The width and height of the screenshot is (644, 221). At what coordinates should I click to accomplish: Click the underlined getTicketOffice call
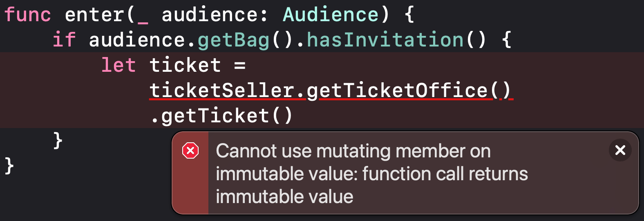[409, 91]
